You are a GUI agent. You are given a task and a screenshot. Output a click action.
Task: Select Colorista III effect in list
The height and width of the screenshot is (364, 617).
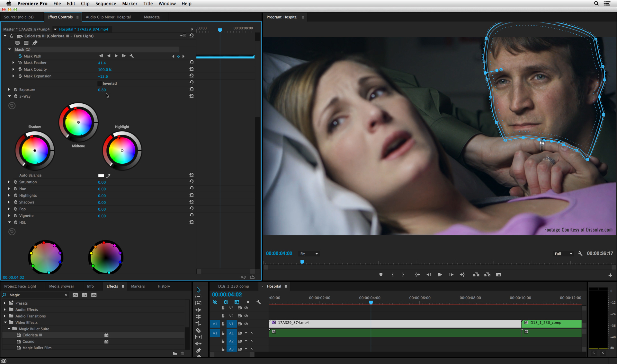tap(32, 335)
